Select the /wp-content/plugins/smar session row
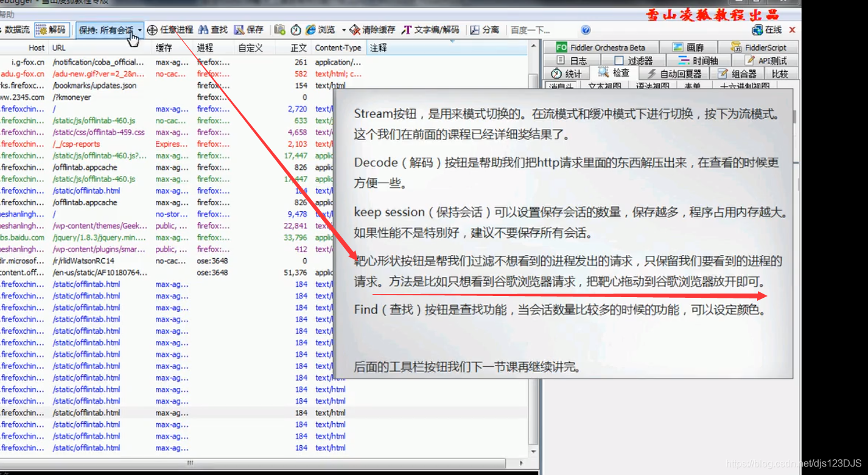This screenshot has width=868, height=475. coord(166,249)
